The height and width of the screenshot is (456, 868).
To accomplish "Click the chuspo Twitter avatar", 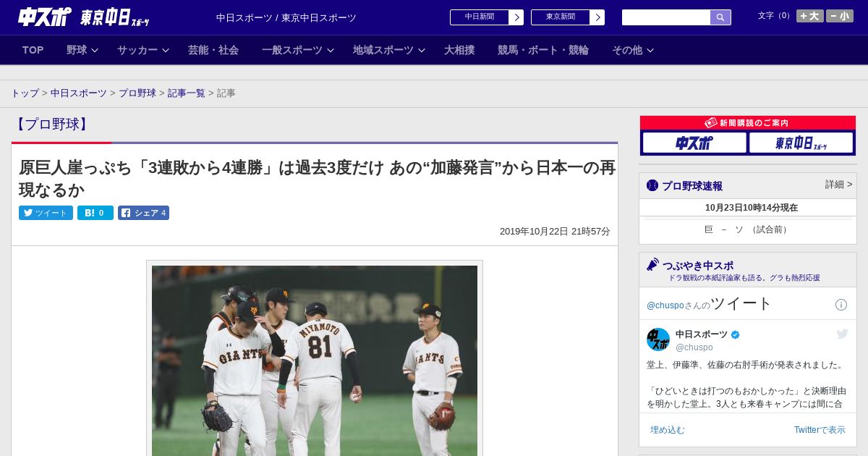I will click(658, 339).
